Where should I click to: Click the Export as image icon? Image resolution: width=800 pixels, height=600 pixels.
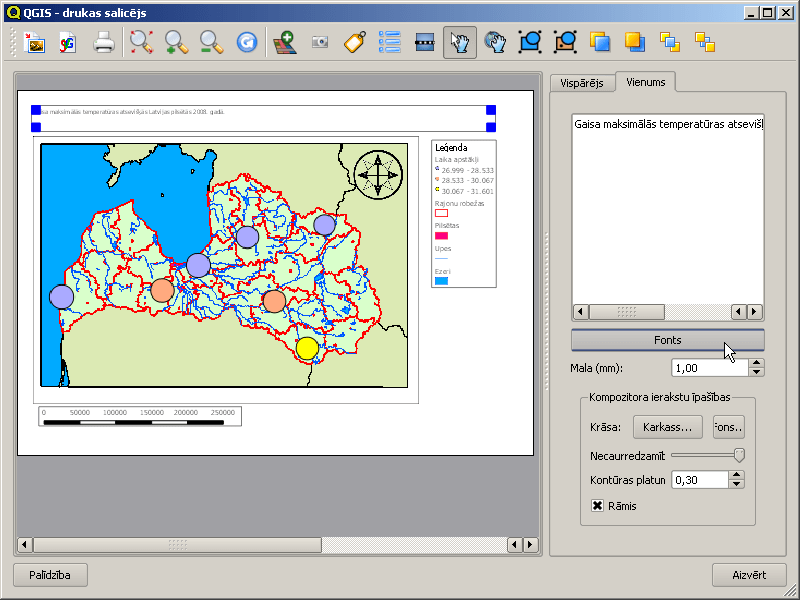coord(35,42)
